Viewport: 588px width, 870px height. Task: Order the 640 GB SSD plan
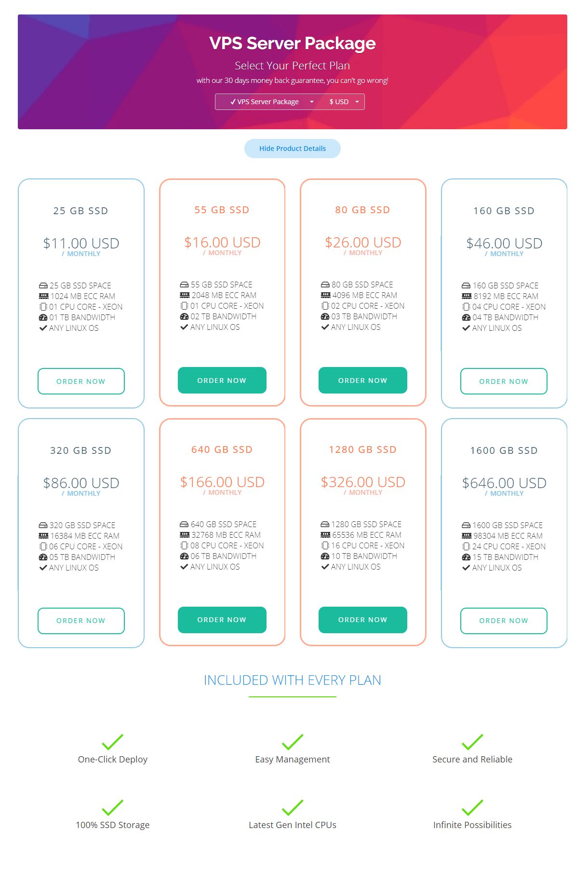point(222,620)
